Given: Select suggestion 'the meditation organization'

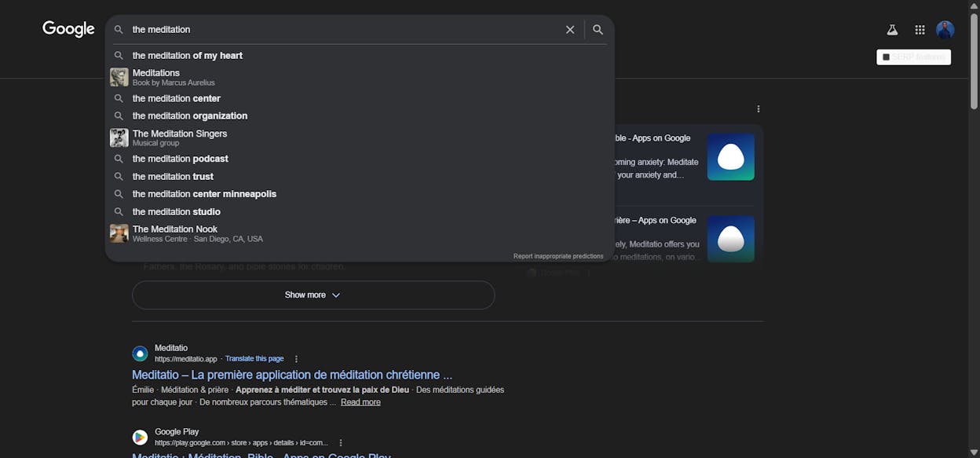Looking at the screenshot, I should point(360,115).
